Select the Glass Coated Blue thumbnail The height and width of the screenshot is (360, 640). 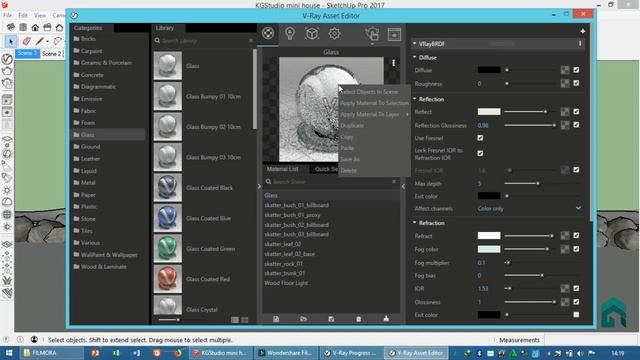point(167,218)
